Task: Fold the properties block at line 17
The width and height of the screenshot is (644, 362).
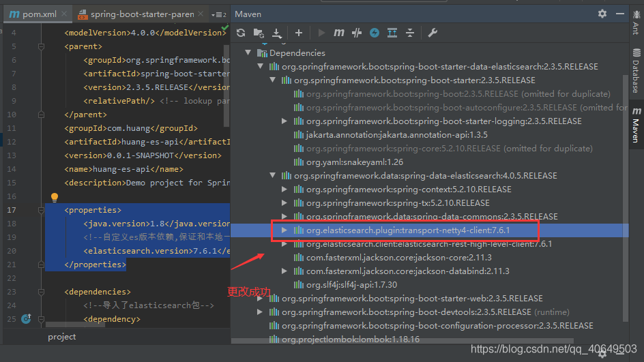Action: tap(41, 210)
